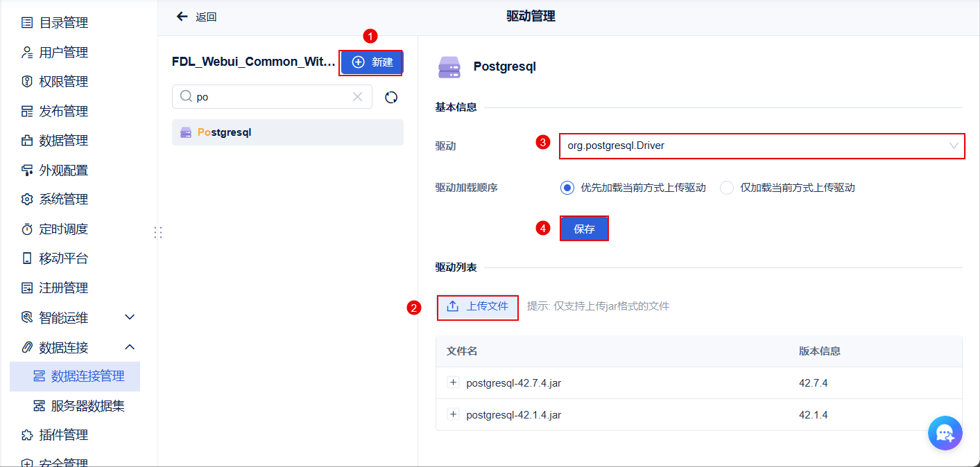Open 权限管理 in the sidebar
This screenshot has width=980, height=467.
point(63,82)
